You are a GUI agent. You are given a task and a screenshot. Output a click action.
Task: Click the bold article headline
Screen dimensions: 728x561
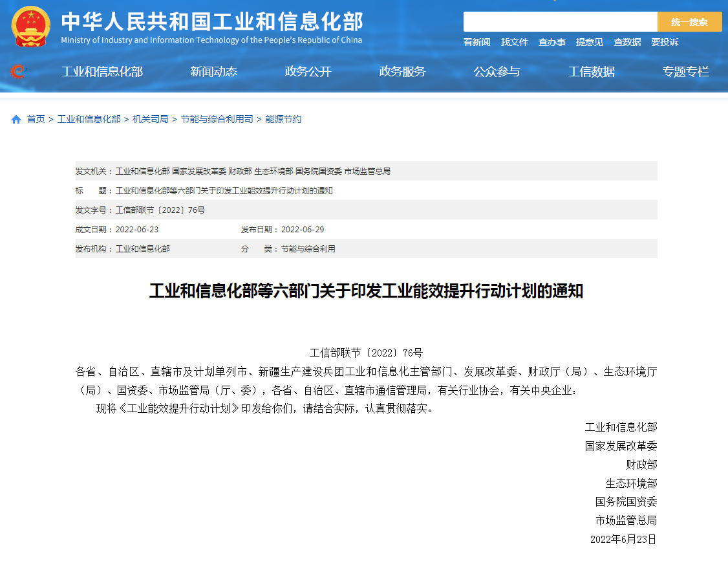(x=367, y=291)
